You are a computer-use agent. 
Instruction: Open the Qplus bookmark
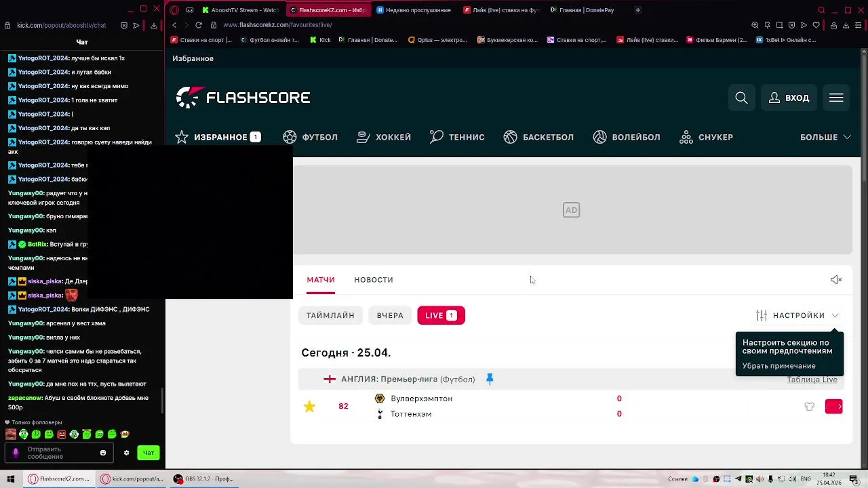pos(437,40)
